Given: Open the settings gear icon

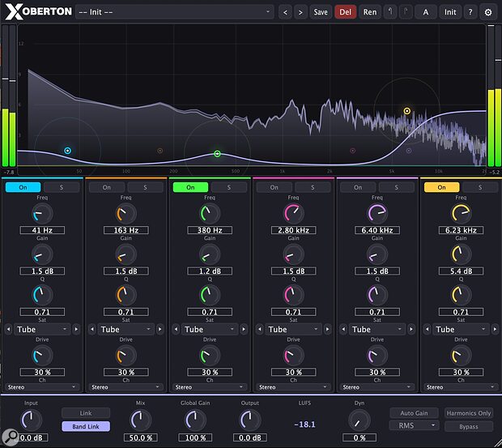Looking at the screenshot, I should (x=488, y=12).
